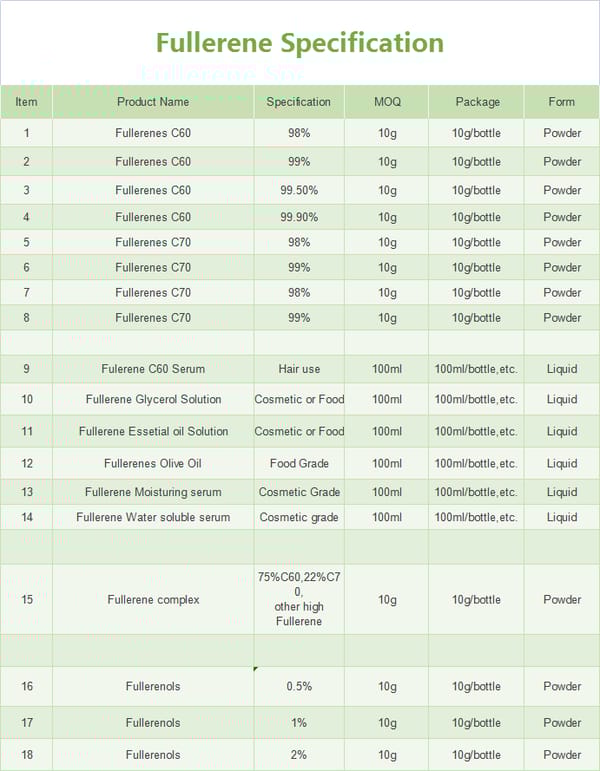Click the MOQ column header
The width and height of the screenshot is (600, 771).
pos(387,102)
